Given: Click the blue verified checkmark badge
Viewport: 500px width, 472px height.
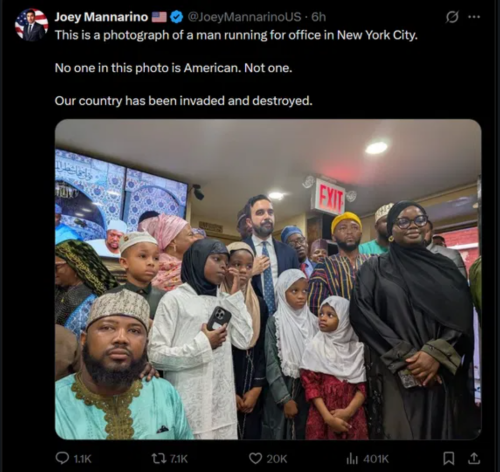Looking at the screenshot, I should click(x=176, y=17).
